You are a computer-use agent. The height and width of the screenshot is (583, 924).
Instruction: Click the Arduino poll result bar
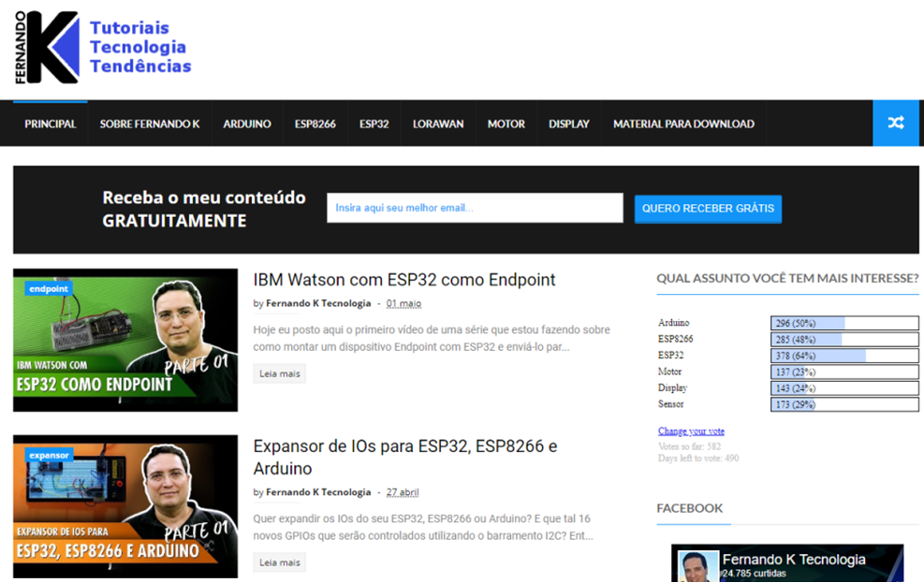tap(844, 323)
